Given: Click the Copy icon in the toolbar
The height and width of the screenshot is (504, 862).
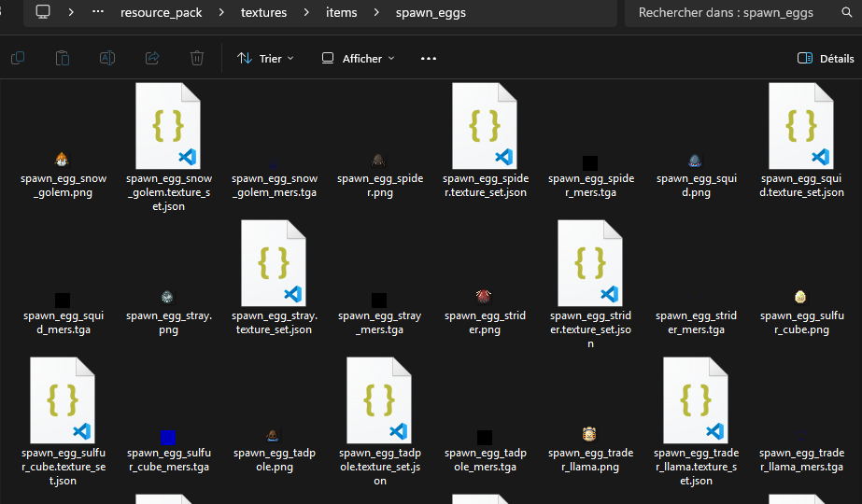Looking at the screenshot, I should (x=18, y=58).
